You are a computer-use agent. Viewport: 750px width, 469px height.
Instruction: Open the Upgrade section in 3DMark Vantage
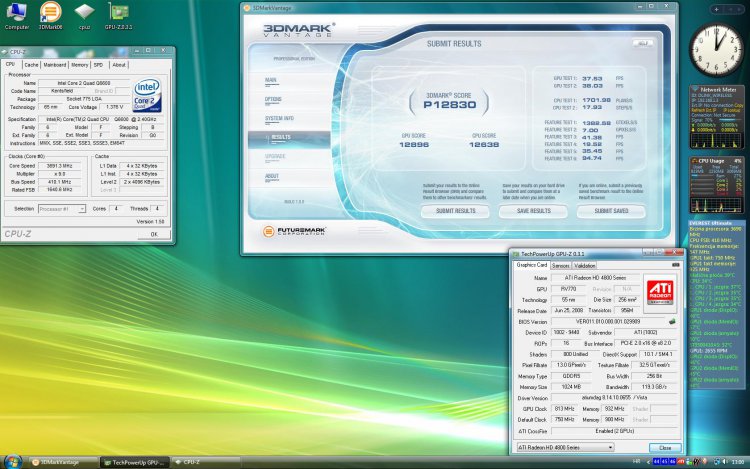pos(275,157)
